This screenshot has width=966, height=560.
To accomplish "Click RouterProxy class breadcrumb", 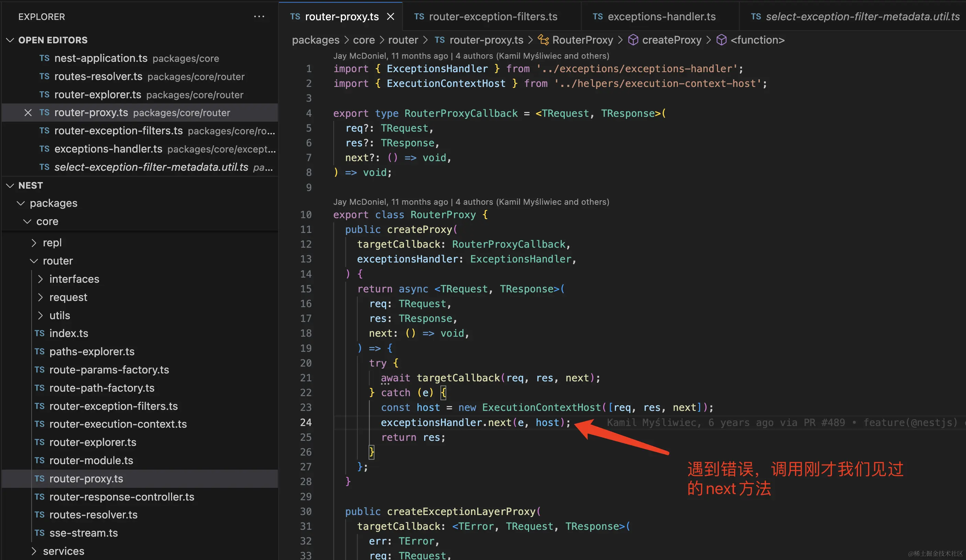I will click(583, 40).
